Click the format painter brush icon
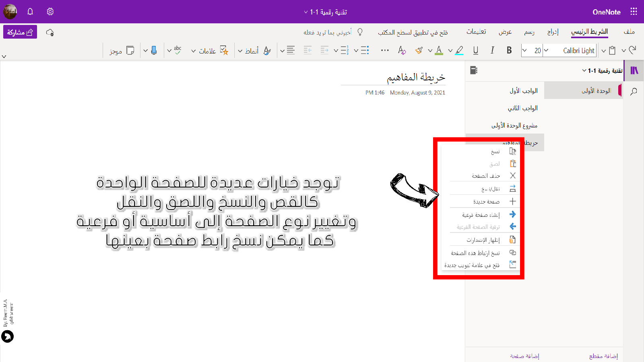Screen dimensions: 644x362 pyautogui.click(x=419, y=50)
